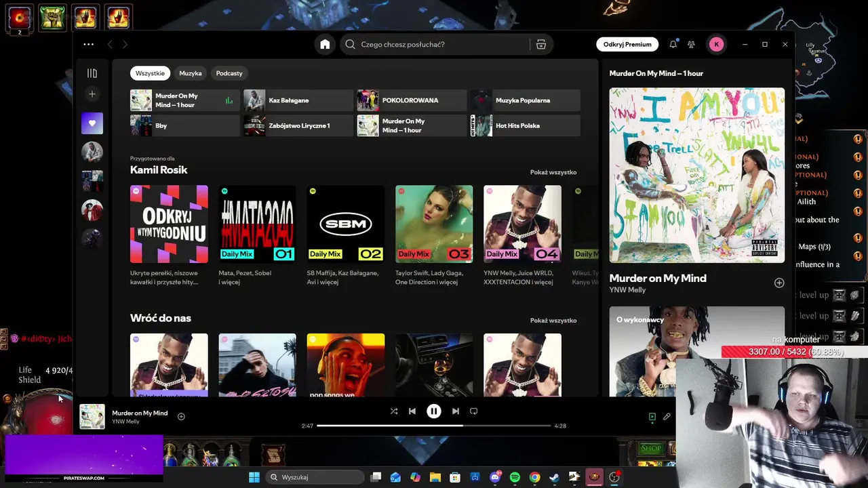Screen dimensions: 868x488
Task: Open OBS Studio from the taskbar
Action: 614,477
